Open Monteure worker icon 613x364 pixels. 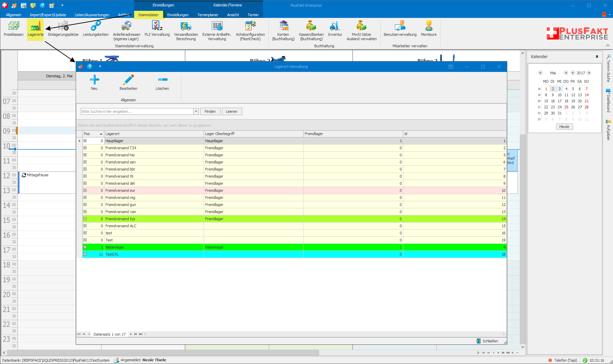coord(429,26)
